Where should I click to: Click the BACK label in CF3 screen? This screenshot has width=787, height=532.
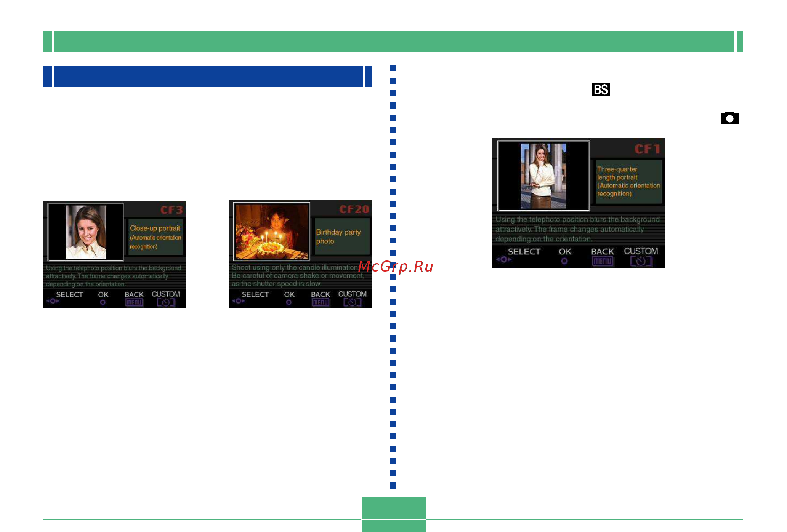[134, 294]
